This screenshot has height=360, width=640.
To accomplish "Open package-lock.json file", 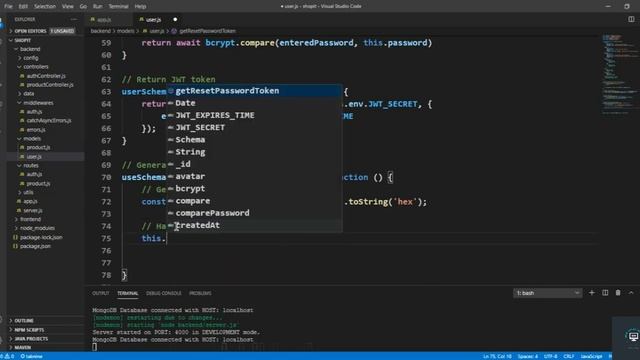I will tap(41, 237).
